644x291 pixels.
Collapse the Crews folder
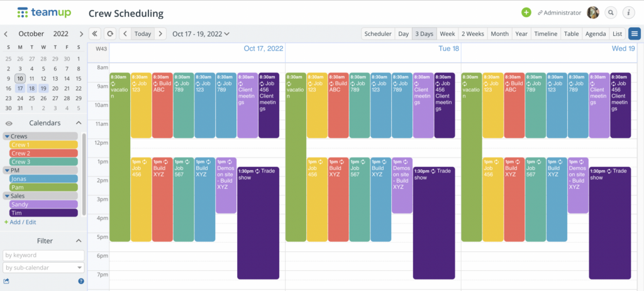point(7,136)
